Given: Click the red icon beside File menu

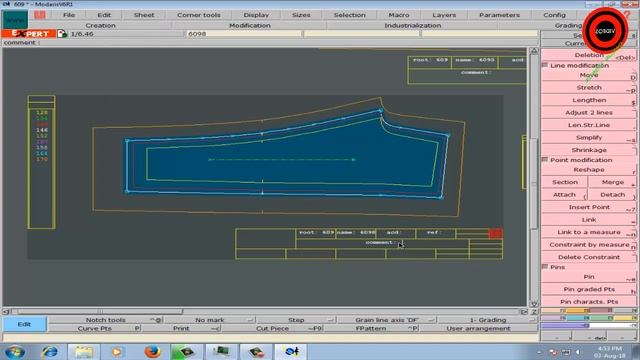Looking at the screenshot, I should [x=40, y=15].
